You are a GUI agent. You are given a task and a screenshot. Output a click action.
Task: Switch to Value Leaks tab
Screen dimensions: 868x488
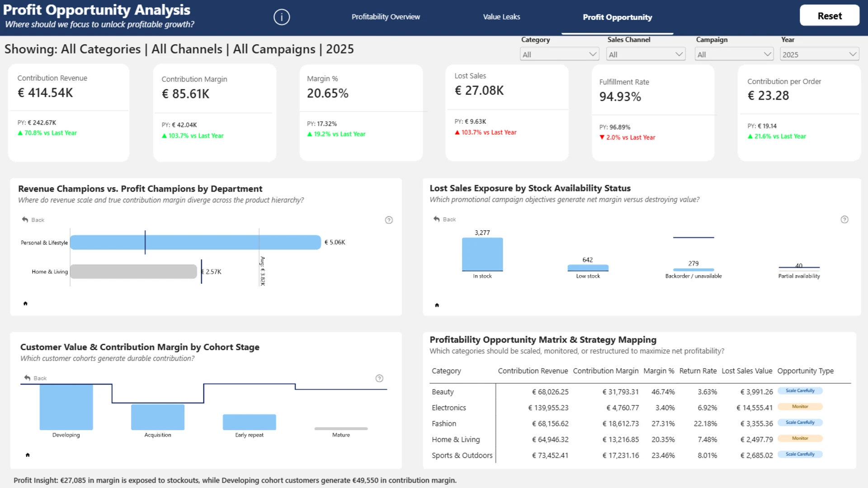pos(501,17)
